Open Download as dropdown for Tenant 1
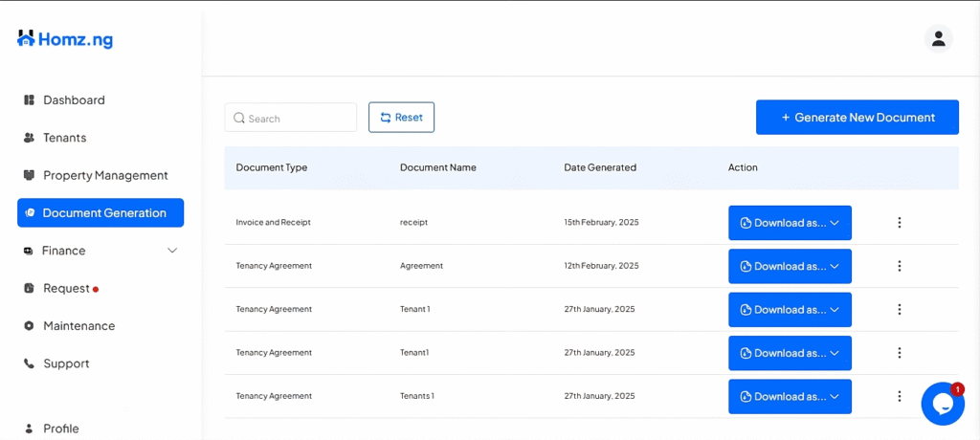Screen dimensions: 980x440 pos(790,309)
